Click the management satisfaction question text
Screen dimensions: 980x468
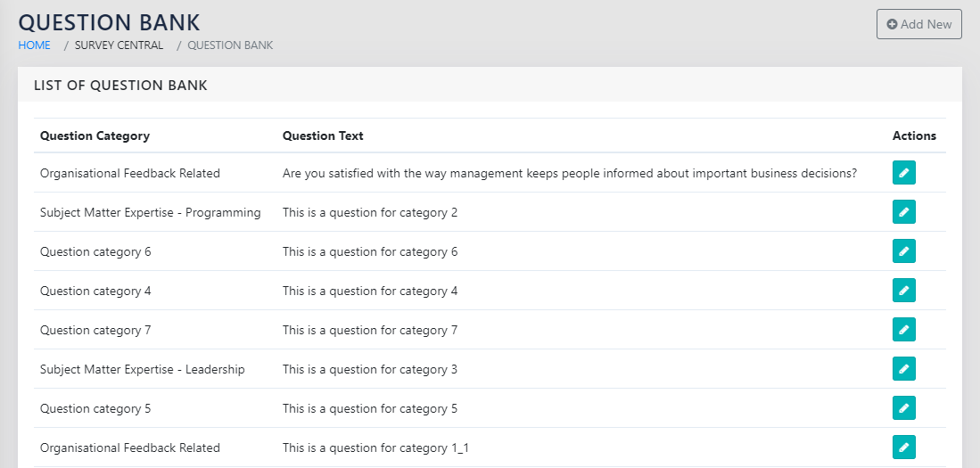pyautogui.click(x=569, y=173)
